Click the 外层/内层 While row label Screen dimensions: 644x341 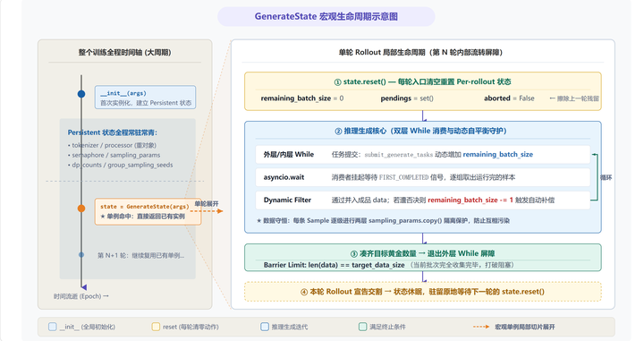coord(289,155)
